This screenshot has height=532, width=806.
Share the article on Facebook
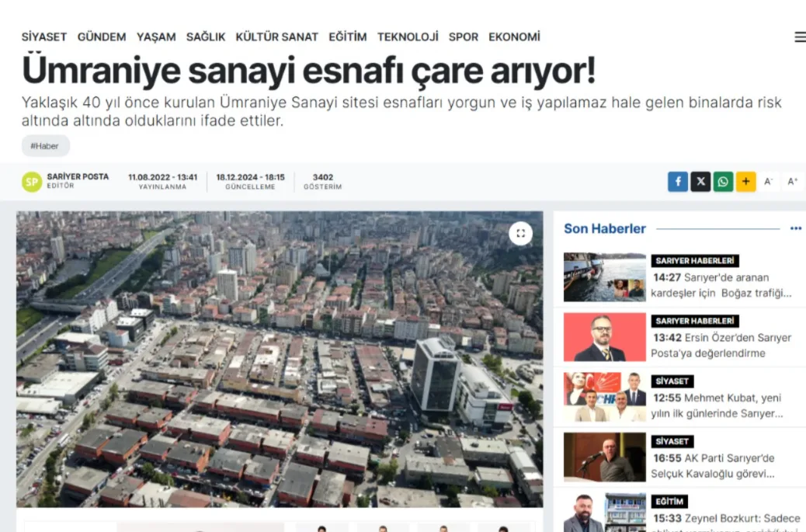coord(677,181)
